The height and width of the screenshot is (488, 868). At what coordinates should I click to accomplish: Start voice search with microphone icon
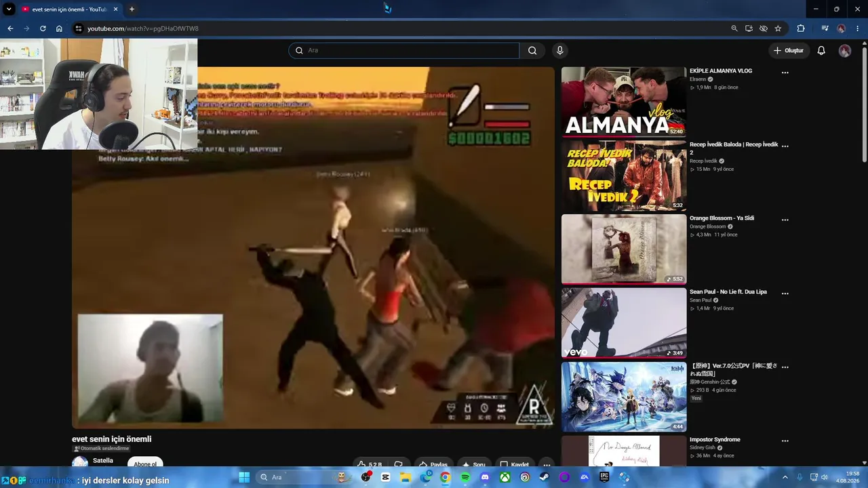pyautogui.click(x=559, y=50)
